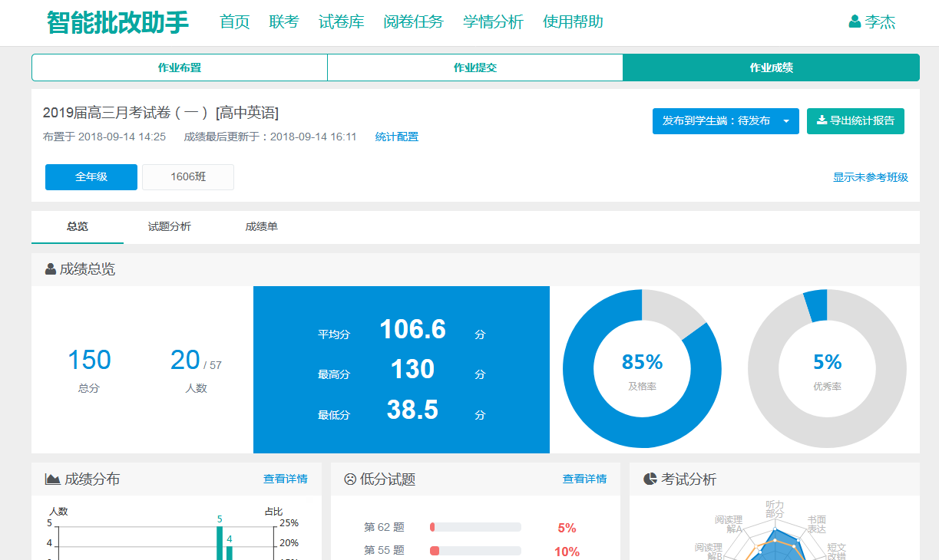Click the 显示未参考班级 link

(871, 178)
